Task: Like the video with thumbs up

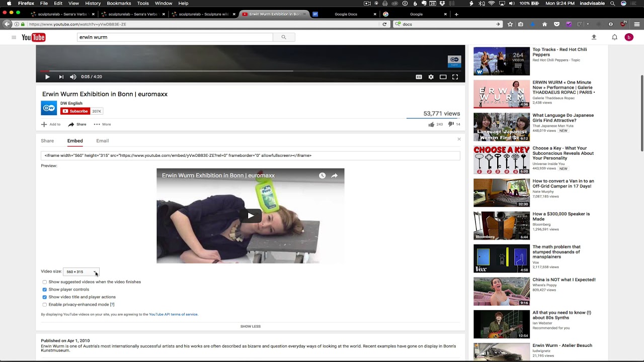Action: click(x=431, y=124)
